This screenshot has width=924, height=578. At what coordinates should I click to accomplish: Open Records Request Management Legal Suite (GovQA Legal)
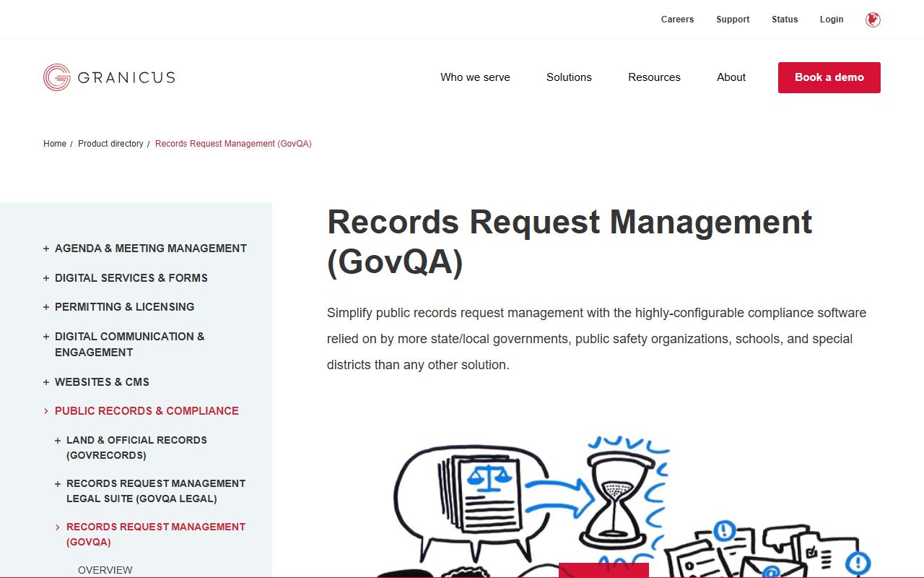tap(156, 491)
